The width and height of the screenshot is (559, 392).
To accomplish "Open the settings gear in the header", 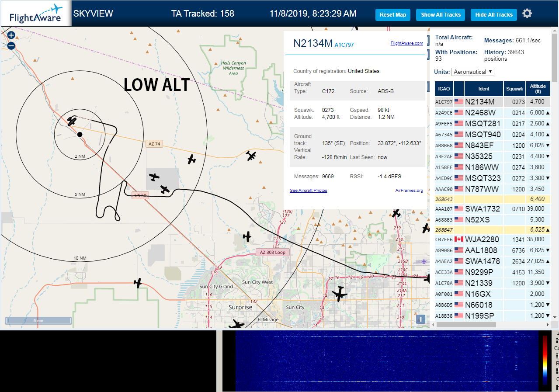I will click(527, 14).
